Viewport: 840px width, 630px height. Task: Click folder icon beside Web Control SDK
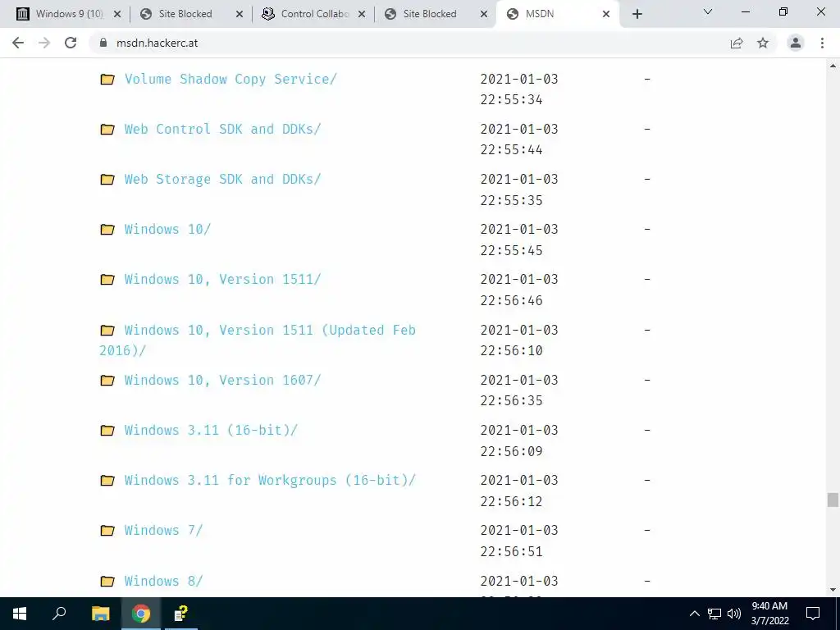(x=107, y=129)
